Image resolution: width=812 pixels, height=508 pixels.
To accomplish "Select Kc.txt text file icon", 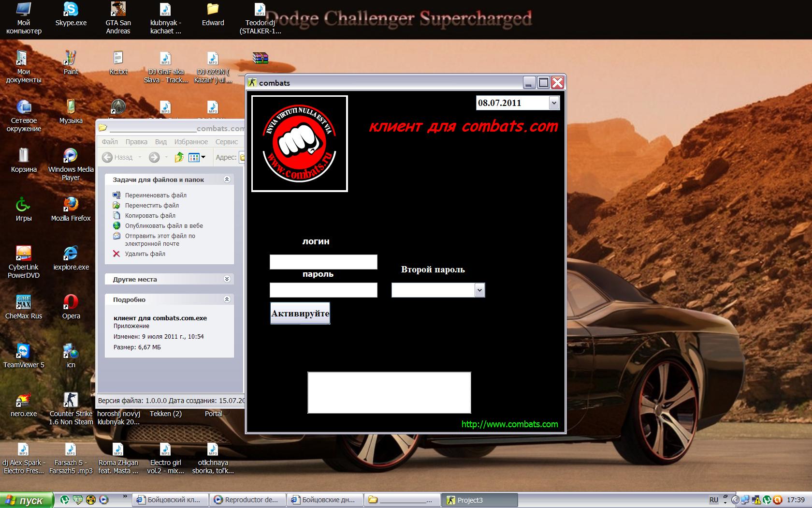I will point(118,63).
